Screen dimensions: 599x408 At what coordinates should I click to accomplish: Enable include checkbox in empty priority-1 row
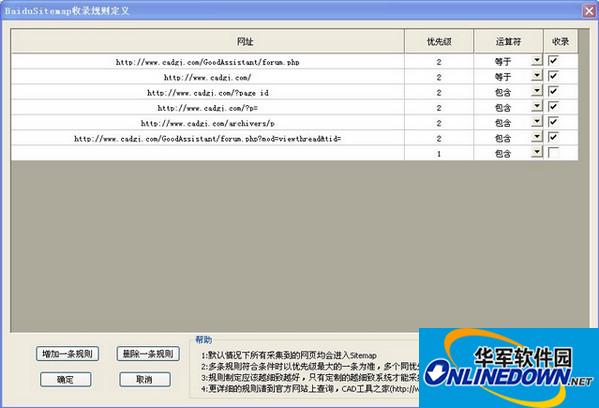[x=553, y=152]
